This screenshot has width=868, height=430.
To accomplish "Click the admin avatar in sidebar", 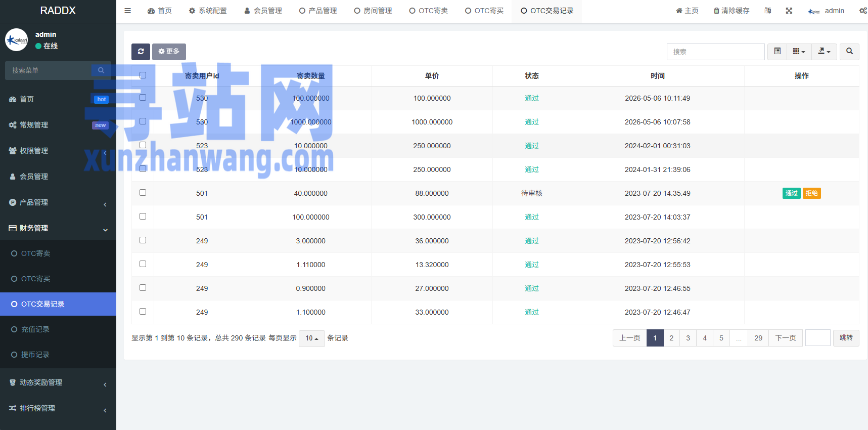I will 17,40.
